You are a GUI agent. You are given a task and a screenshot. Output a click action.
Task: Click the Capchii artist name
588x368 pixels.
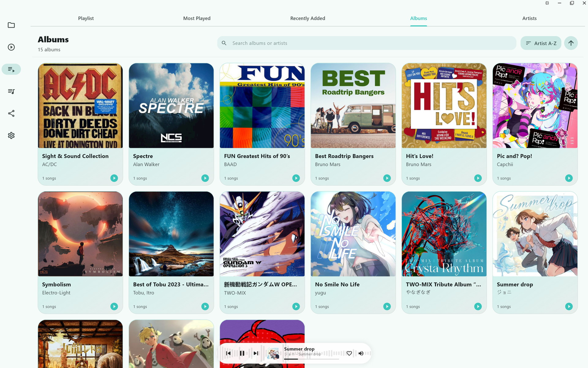(505, 164)
